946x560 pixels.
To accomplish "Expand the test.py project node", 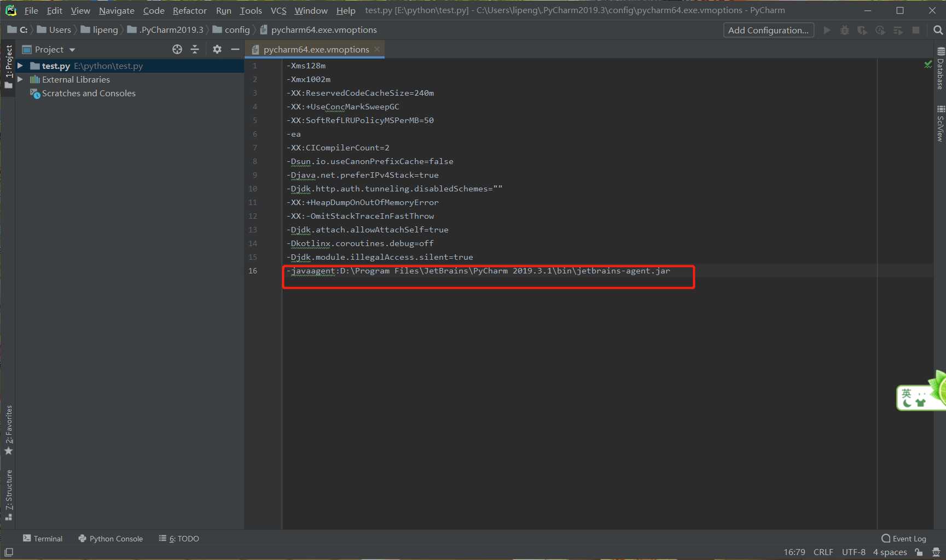I will [x=20, y=66].
